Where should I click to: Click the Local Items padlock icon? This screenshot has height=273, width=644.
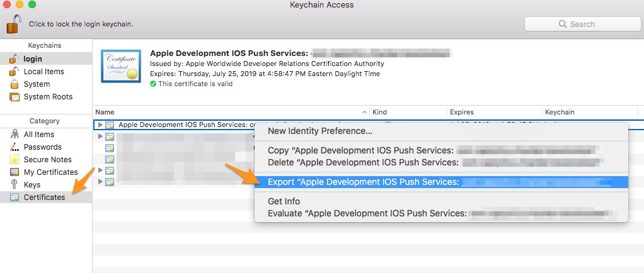pos(14,71)
